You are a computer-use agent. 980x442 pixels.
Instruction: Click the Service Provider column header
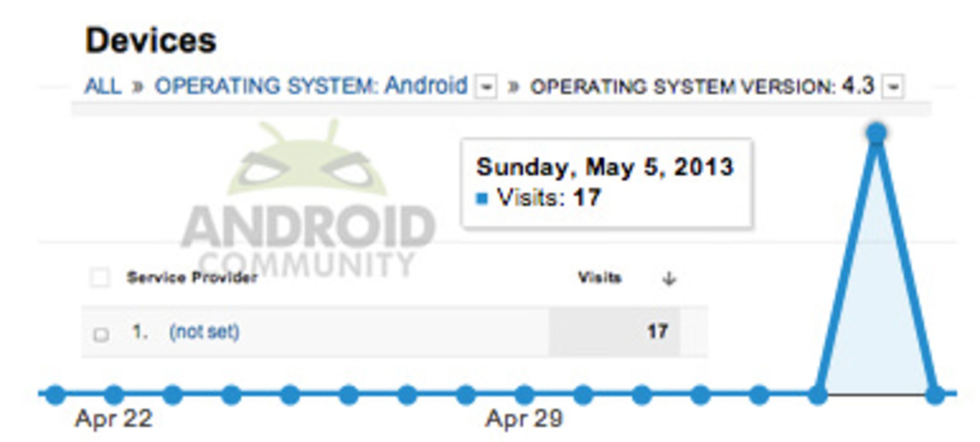[192, 277]
